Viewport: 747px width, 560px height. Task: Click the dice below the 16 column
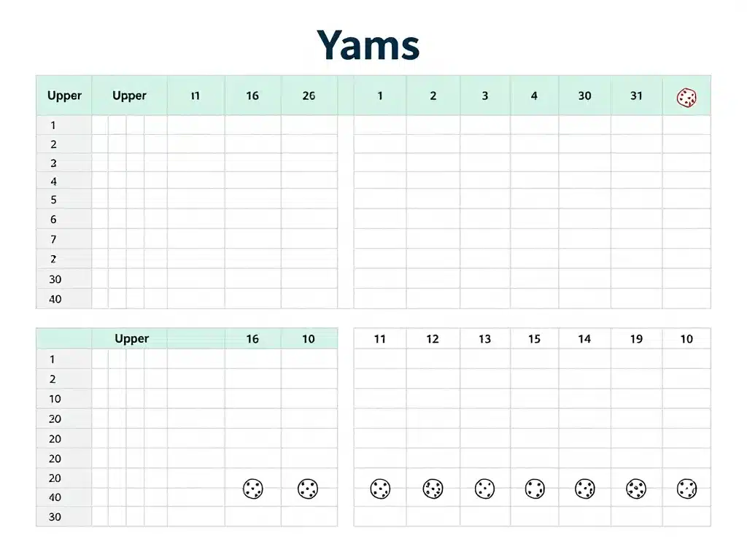point(252,489)
